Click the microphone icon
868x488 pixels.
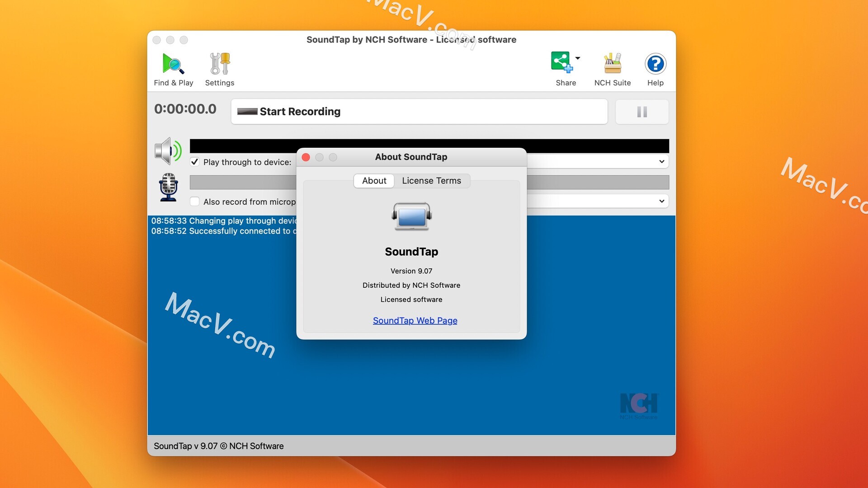[x=168, y=188]
